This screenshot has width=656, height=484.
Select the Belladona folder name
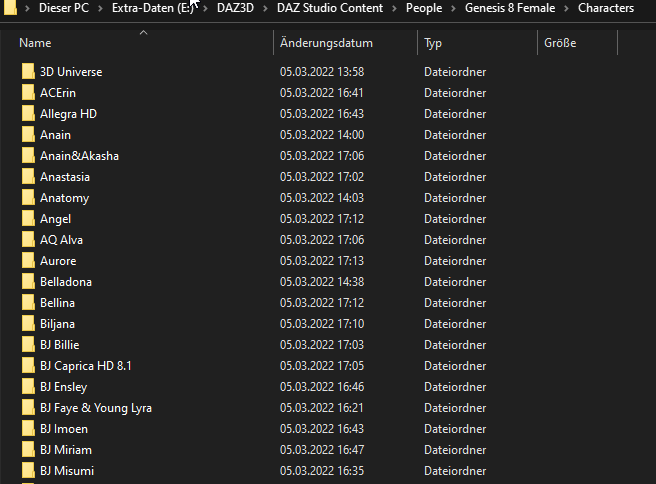tap(66, 282)
